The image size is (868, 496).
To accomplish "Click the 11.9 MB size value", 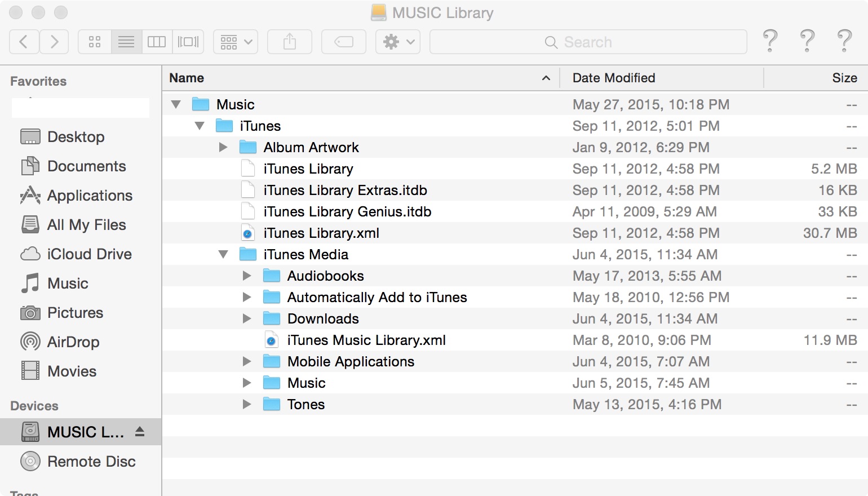I will pyautogui.click(x=830, y=340).
